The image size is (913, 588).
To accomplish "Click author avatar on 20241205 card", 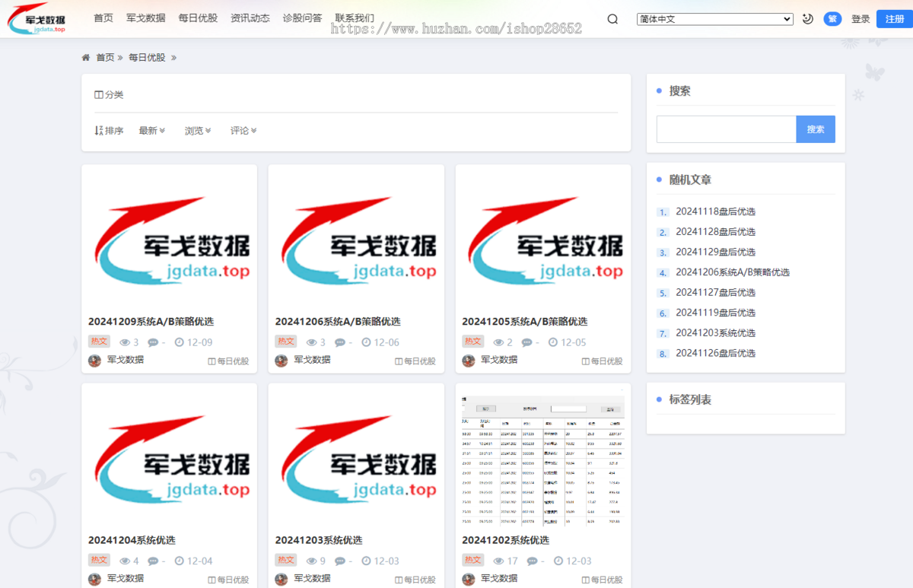I will pos(469,361).
